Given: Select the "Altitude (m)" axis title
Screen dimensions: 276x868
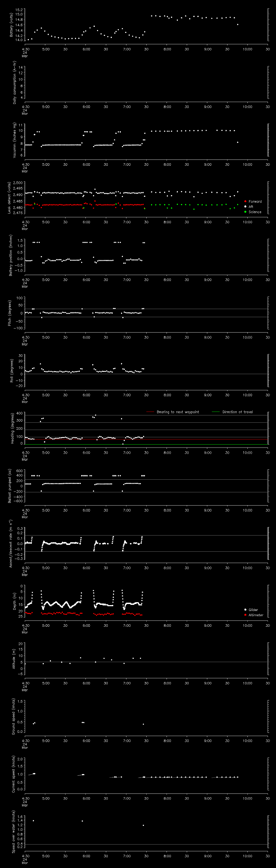Looking at the screenshot, I should (x=14, y=659).
